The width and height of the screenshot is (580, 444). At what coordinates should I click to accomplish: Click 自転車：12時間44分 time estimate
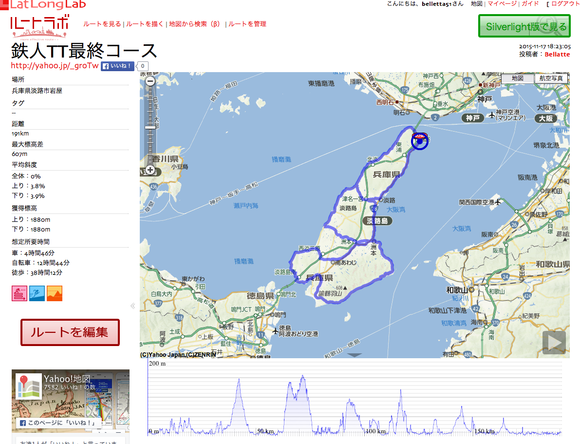click(40, 263)
